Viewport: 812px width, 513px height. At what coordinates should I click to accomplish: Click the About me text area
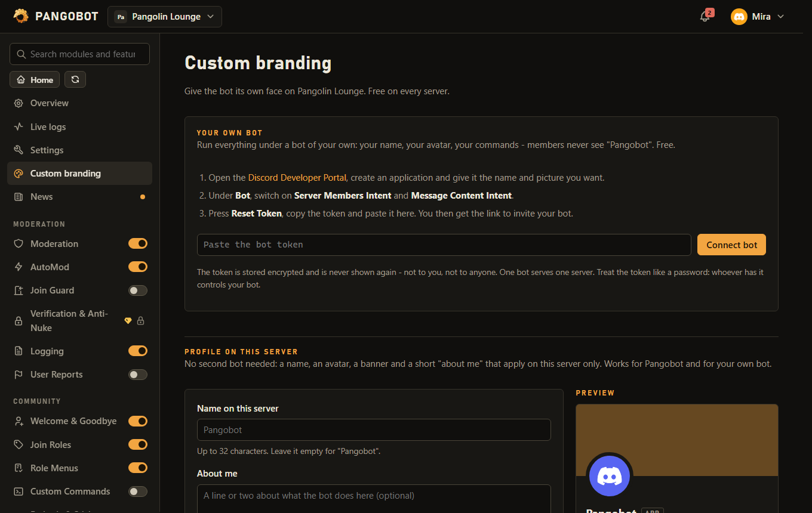[x=374, y=499]
